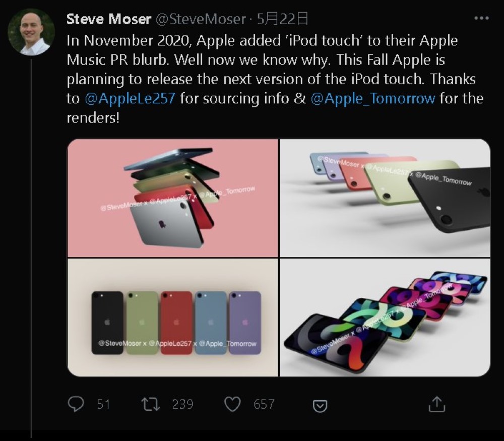Open the Pocket save icon

[x=320, y=406]
